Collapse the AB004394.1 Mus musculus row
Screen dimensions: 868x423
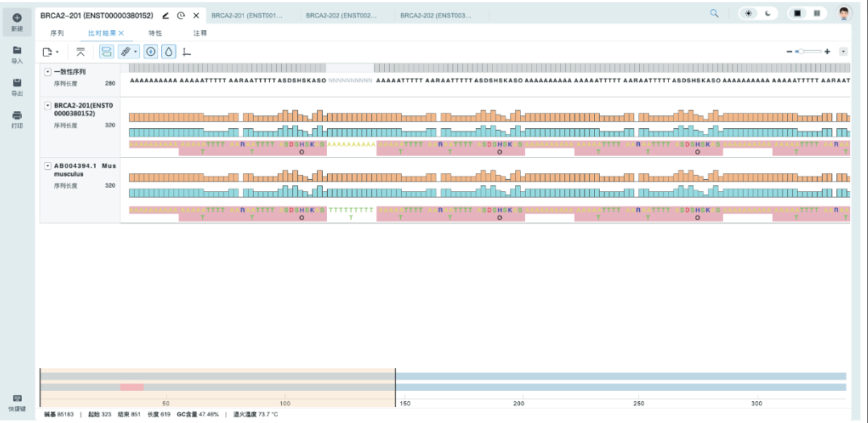point(48,166)
